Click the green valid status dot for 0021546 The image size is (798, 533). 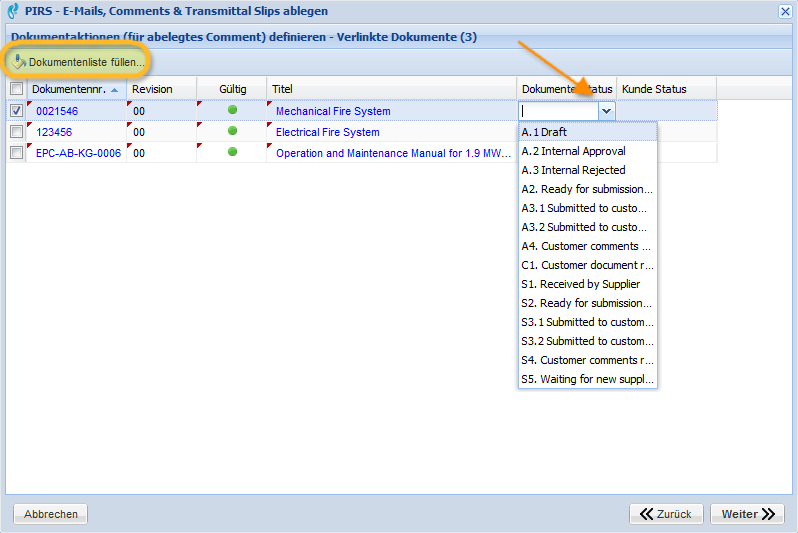233,110
